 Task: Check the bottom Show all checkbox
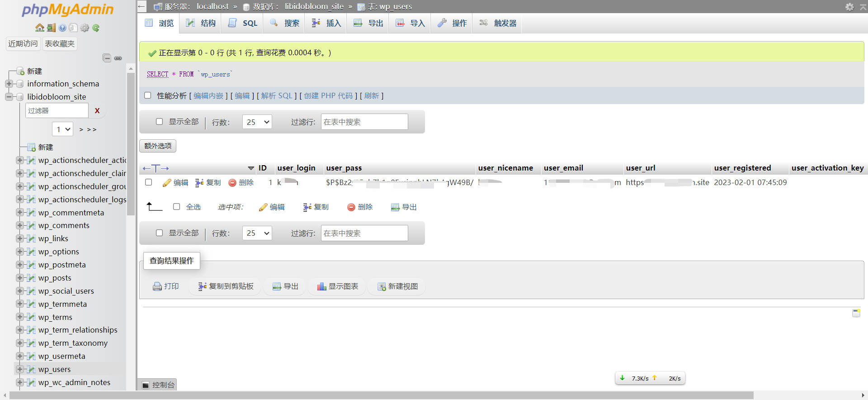tap(159, 233)
